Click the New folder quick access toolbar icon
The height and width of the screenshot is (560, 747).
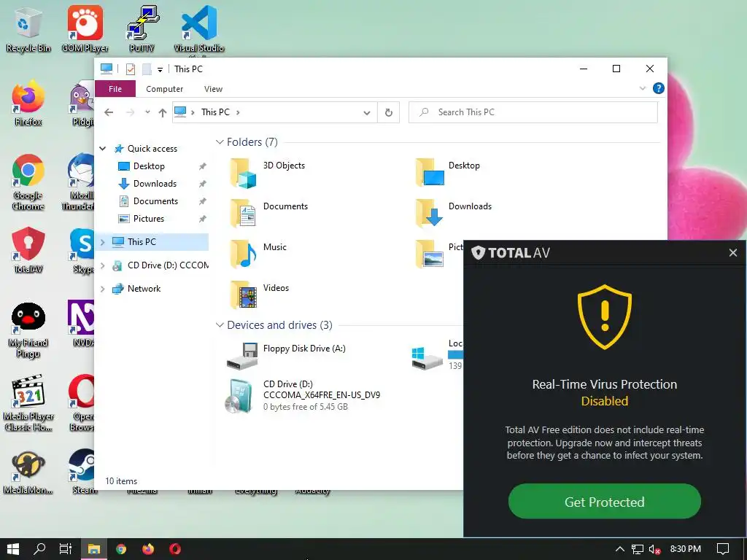147,69
